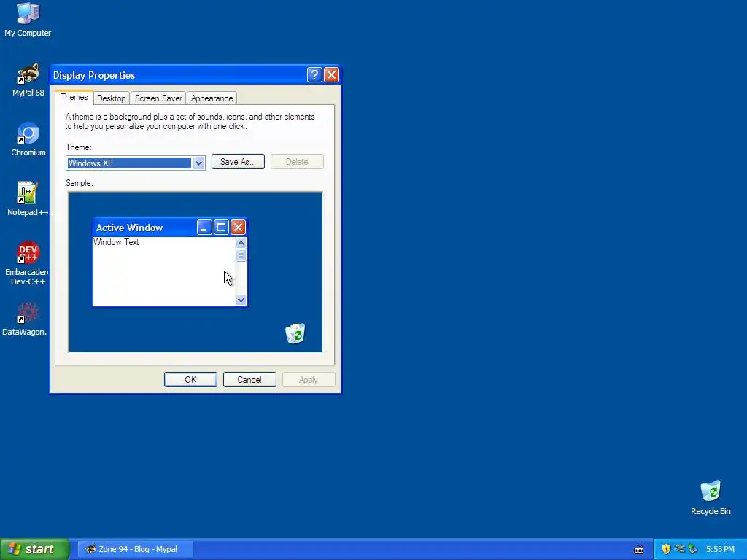Close the Display Properties dialog

pyautogui.click(x=331, y=75)
